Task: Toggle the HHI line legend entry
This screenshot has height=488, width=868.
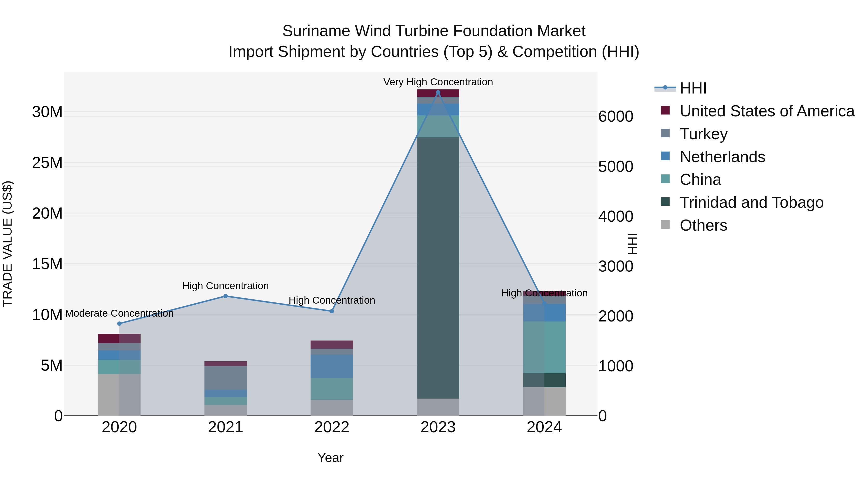Action: coord(680,88)
